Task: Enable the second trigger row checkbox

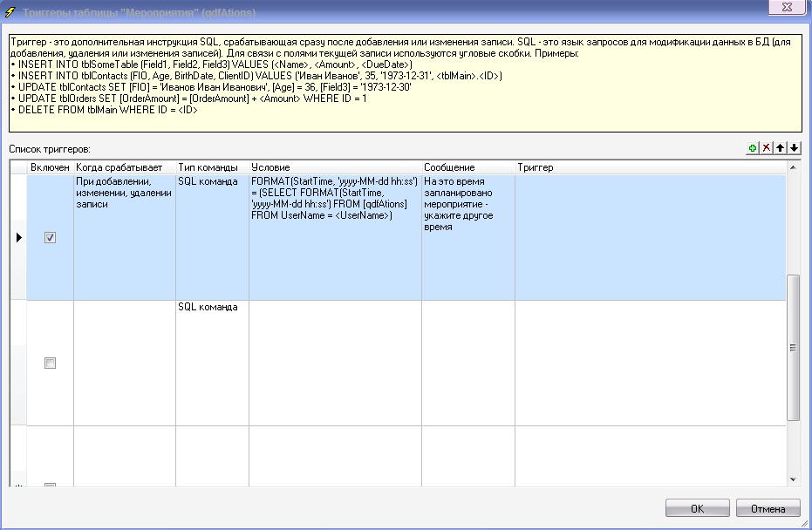Action: point(50,363)
